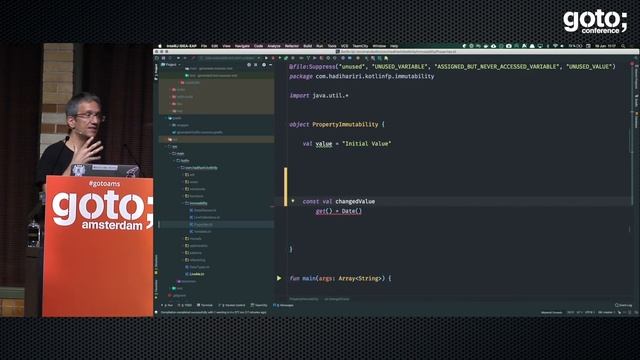The width and height of the screenshot is (640, 360).
Task: Open the Version Control tool window tab
Action: click(x=232, y=305)
